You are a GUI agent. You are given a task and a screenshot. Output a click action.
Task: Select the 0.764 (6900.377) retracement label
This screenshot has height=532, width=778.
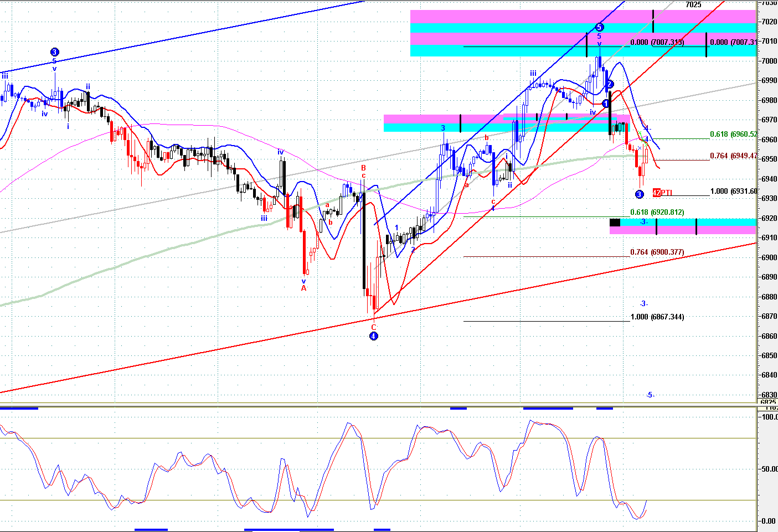[657, 252]
